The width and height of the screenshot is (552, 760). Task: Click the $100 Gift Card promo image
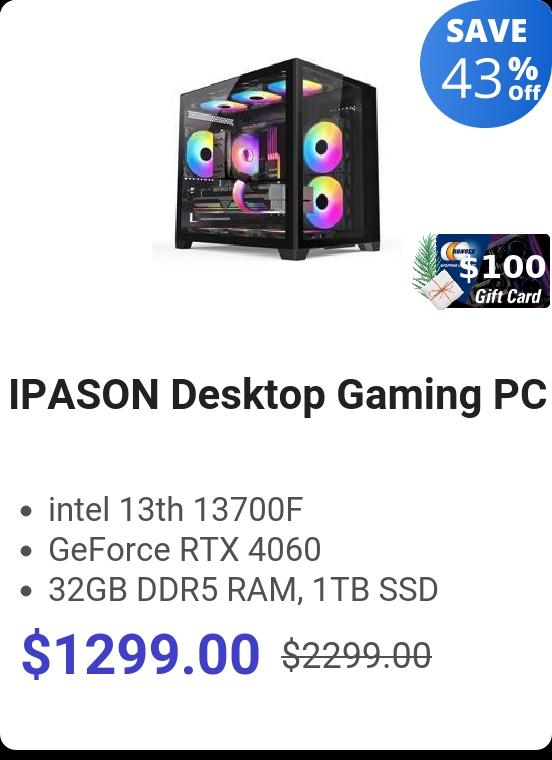click(481, 271)
